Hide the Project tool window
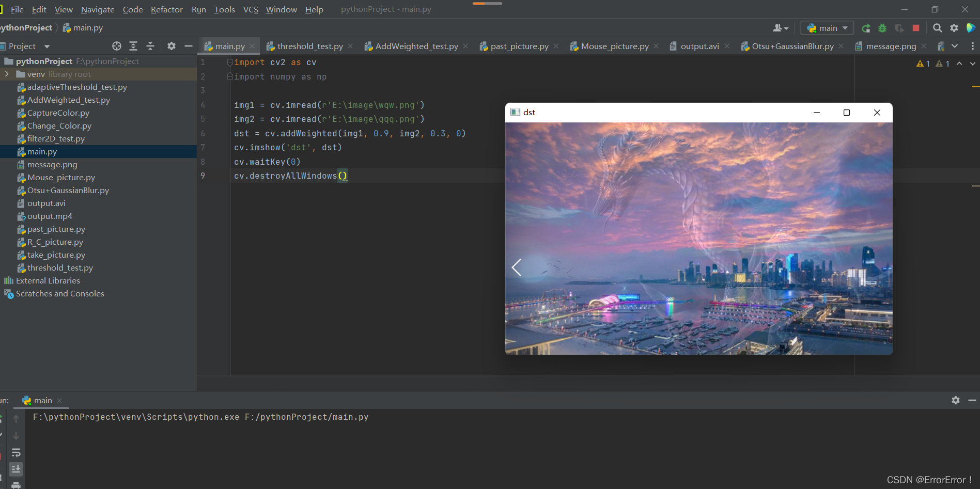This screenshot has height=489, width=980. [x=189, y=46]
